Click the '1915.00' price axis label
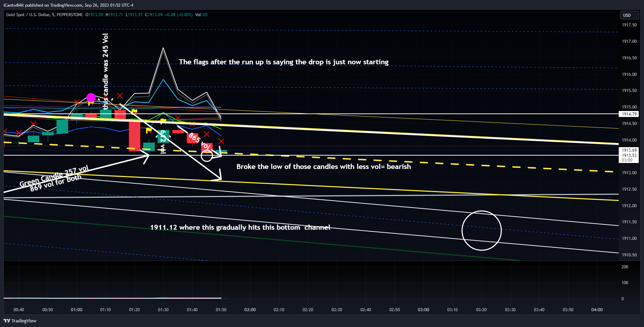The height and width of the screenshot is (327, 644). (629, 107)
